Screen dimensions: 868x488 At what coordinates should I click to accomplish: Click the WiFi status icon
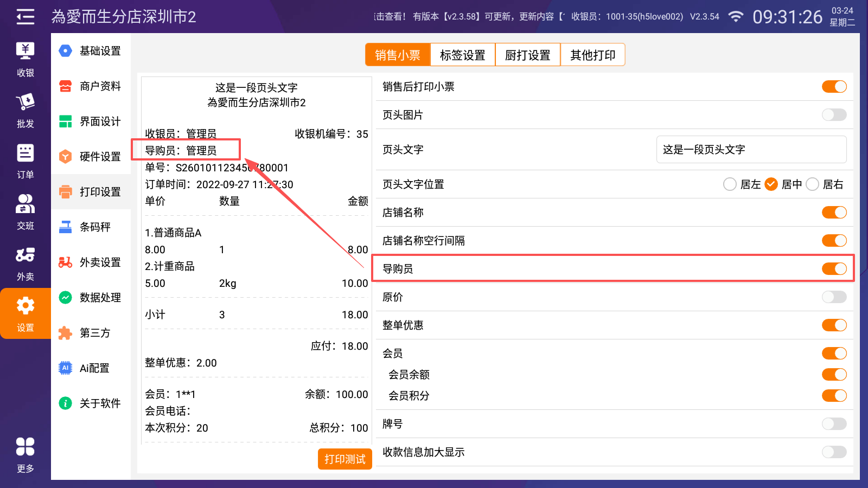pyautogui.click(x=736, y=17)
